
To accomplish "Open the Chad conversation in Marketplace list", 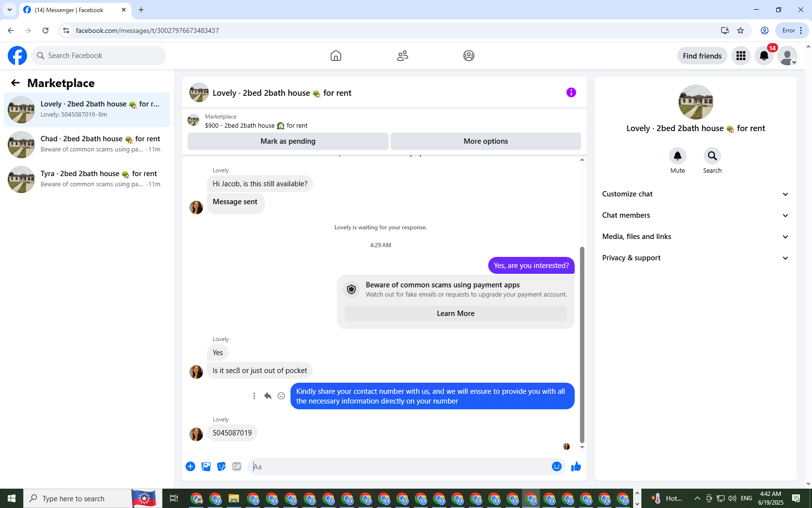I will 87,145.
